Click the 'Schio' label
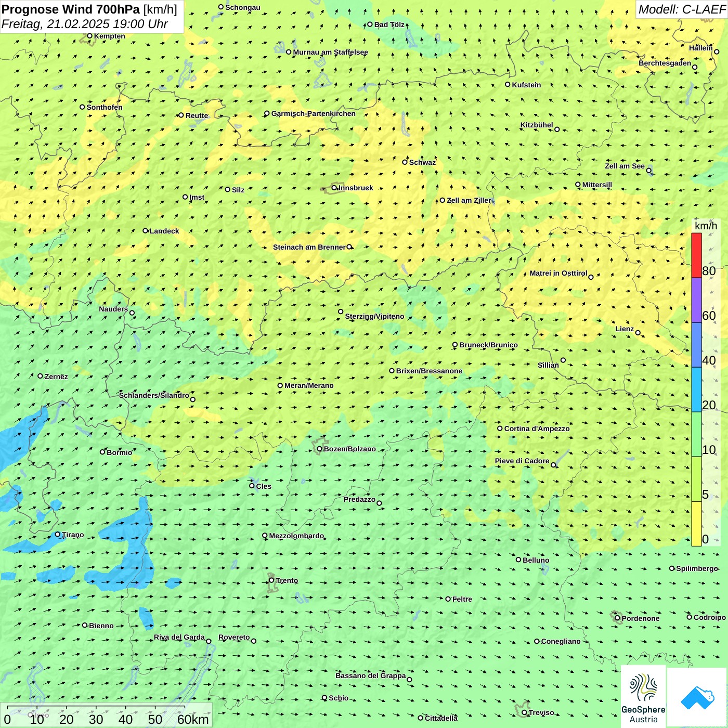Image resolution: width=728 pixels, height=728 pixels. (x=339, y=698)
